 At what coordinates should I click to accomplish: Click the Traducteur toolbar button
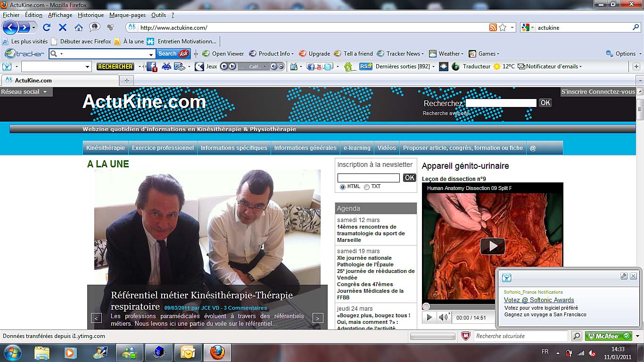tap(471, 66)
